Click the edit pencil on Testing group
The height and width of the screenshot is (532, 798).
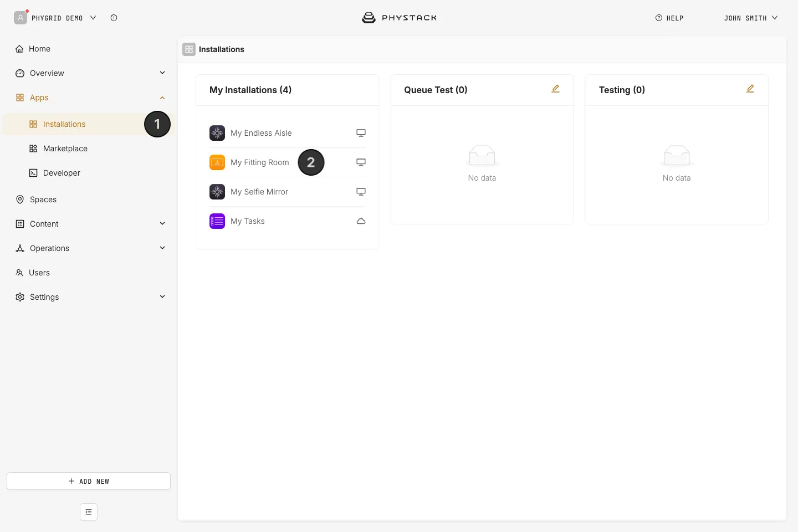pos(750,89)
